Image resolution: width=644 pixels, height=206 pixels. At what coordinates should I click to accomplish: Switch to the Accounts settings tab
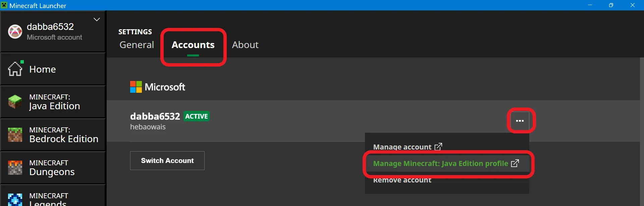tap(193, 45)
